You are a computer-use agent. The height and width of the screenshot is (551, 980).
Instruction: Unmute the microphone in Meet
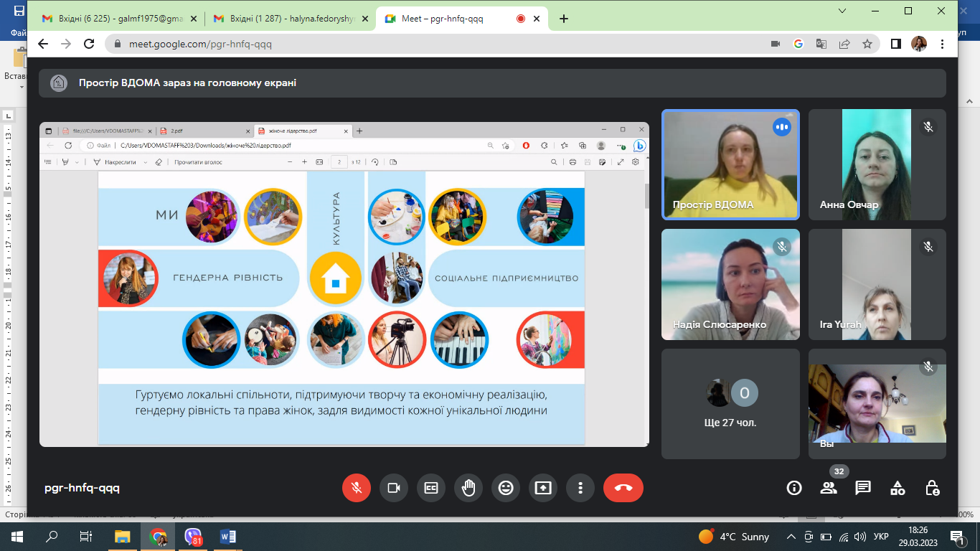[x=356, y=488]
